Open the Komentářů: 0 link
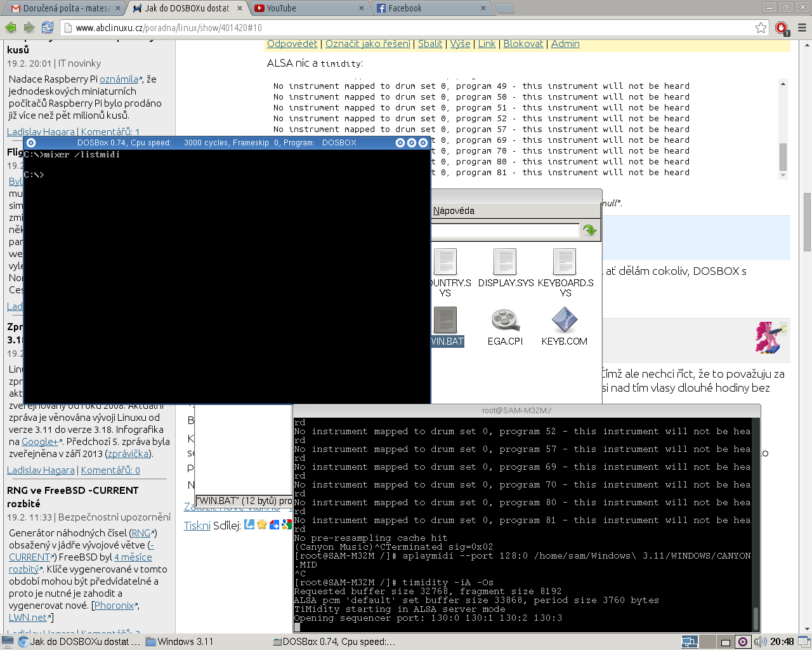 [110, 470]
